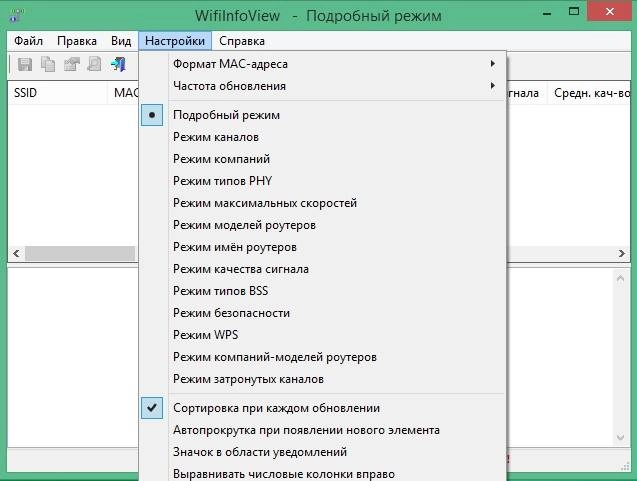Select Подробный режим radio option
637x481 pixels.
point(323,115)
